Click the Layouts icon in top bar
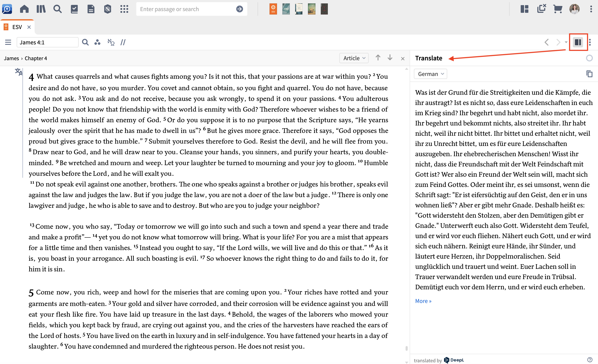 524,9
